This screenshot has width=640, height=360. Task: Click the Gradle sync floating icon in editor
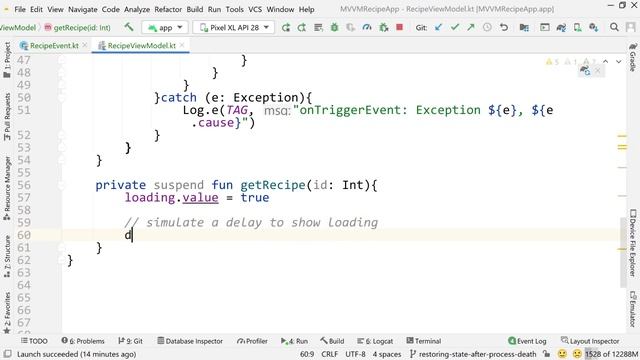tap(586, 71)
